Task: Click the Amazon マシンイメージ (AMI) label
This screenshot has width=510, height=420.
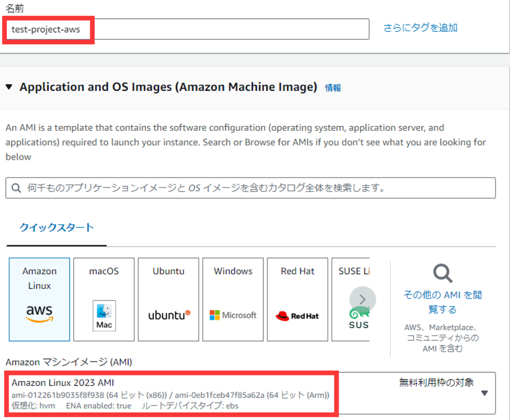Action: point(69,362)
